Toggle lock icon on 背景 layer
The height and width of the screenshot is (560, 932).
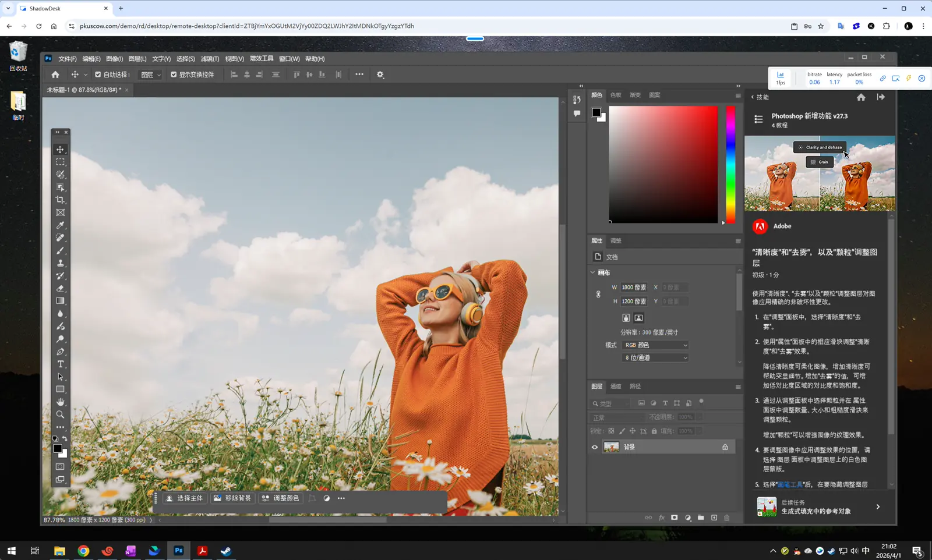click(725, 447)
